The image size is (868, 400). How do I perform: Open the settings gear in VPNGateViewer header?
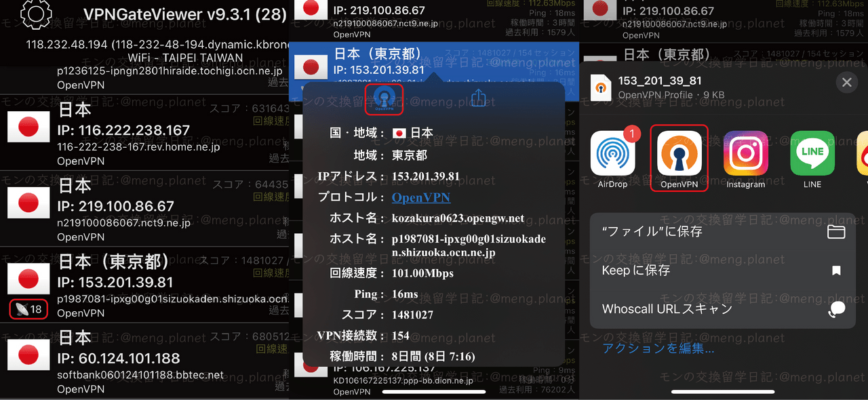click(x=37, y=14)
